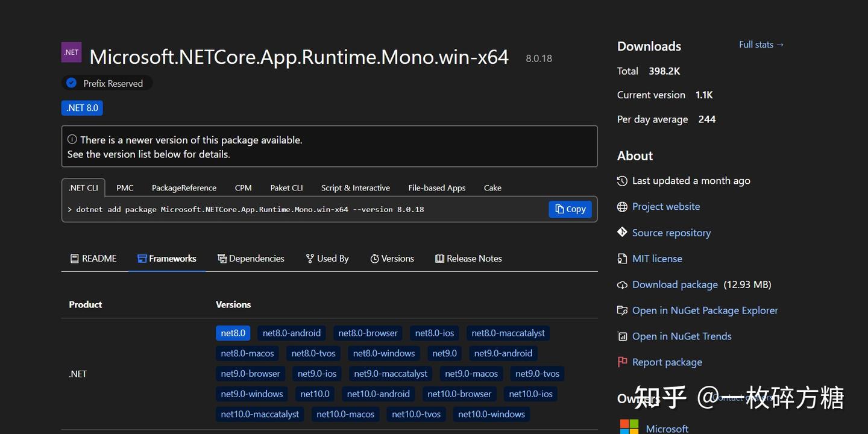Click the globe icon next to Project website
868x434 pixels.
(x=621, y=206)
